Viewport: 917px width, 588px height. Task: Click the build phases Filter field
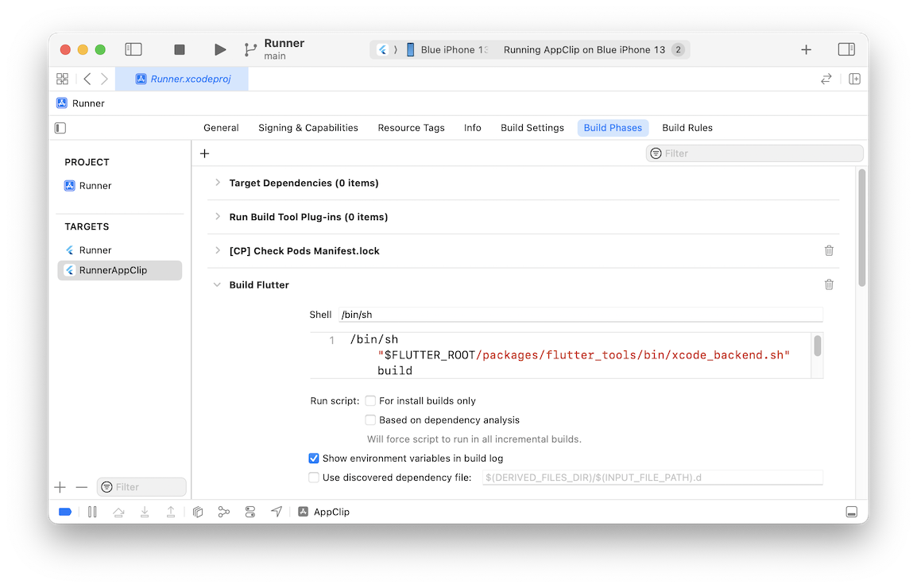click(x=755, y=153)
